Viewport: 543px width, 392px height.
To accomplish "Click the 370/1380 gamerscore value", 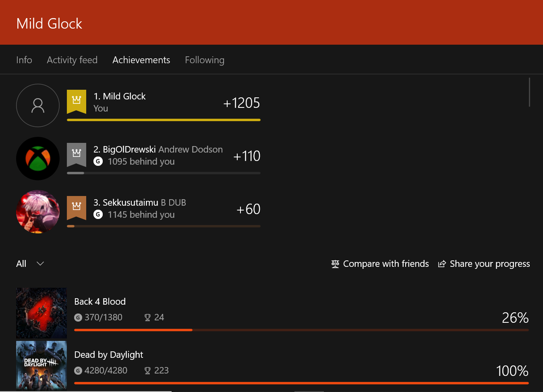I will [104, 318].
